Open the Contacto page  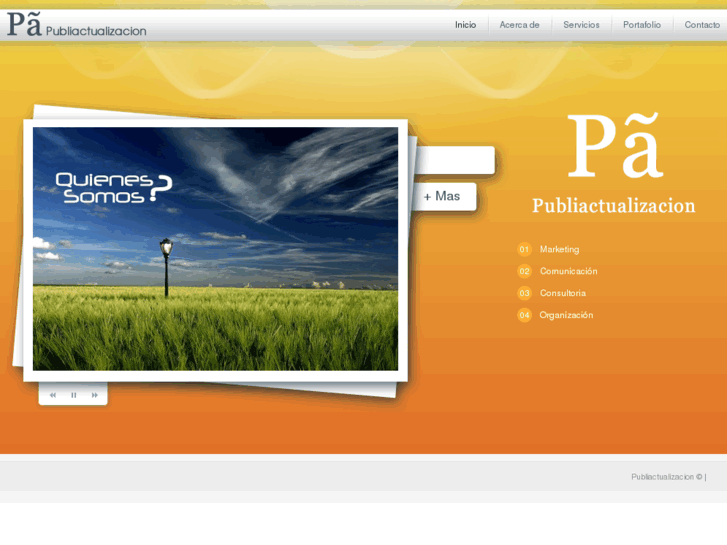[x=702, y=25]
